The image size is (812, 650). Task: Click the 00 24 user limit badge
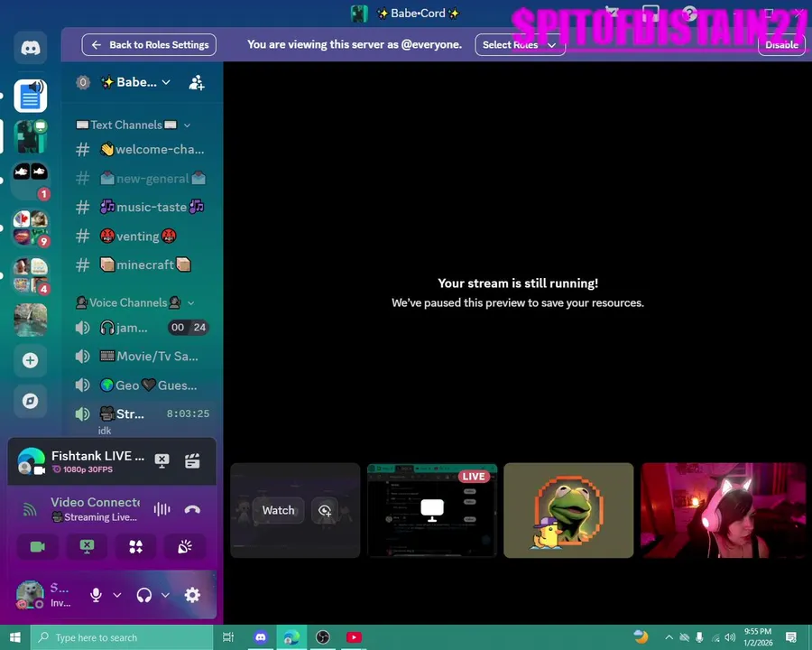(189, 328)
